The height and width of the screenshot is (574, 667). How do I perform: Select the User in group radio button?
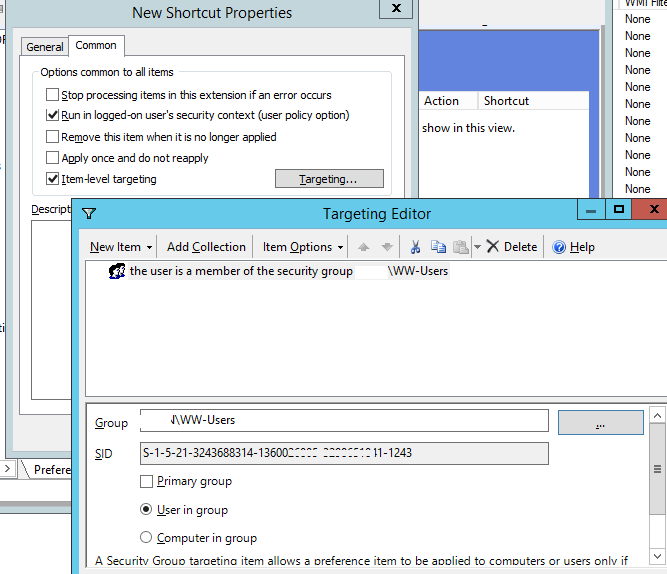[x=146, y=509]
